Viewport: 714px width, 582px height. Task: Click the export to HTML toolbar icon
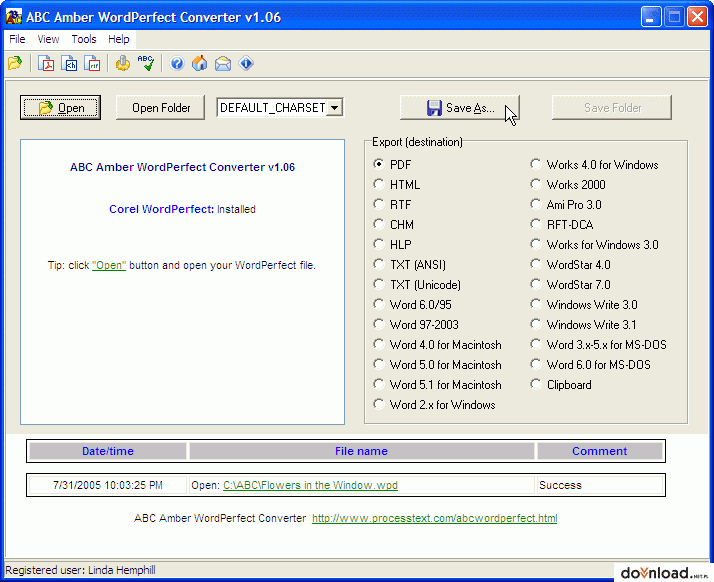click(x=69, y=63)
